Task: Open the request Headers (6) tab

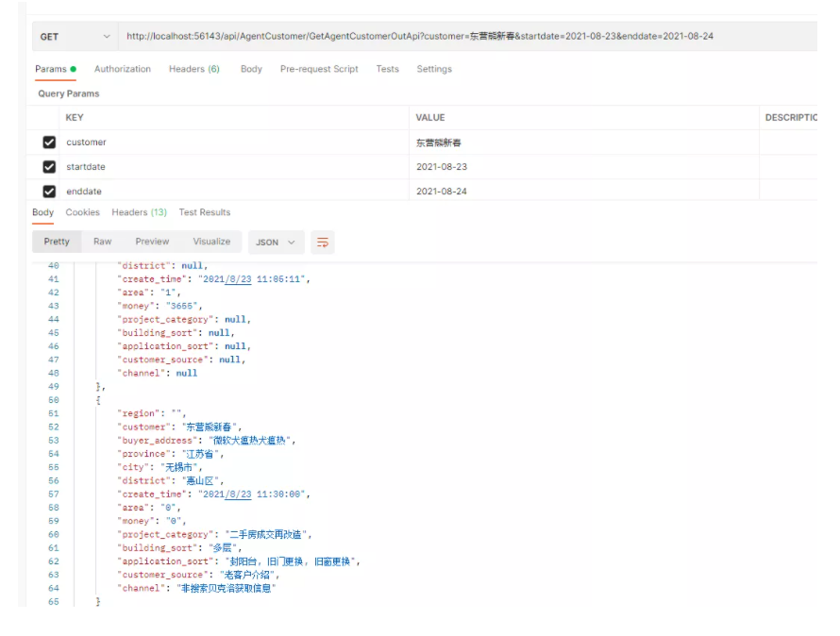Action: 193,69
